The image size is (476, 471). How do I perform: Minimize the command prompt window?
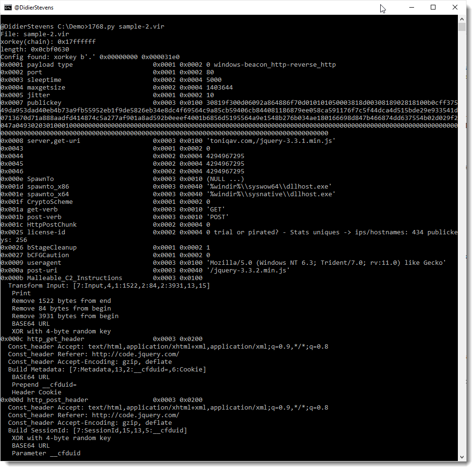411,8
